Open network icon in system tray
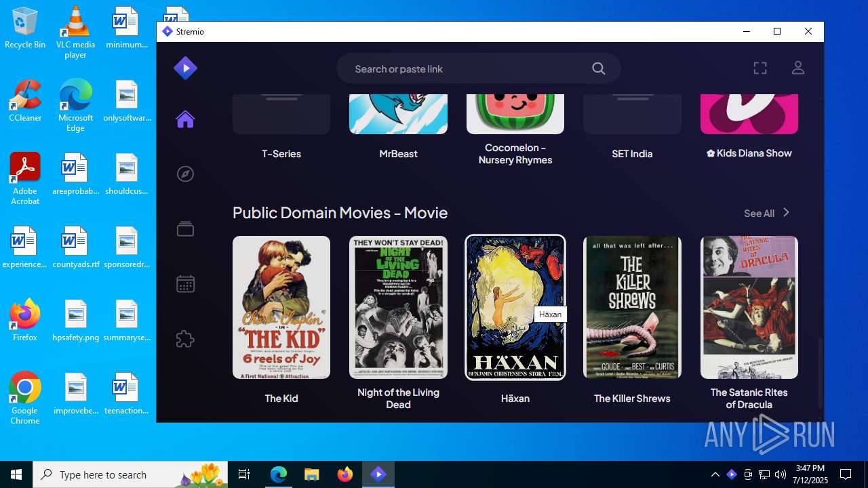This screenshot has height=488, width=868. pyautogui.click(x=764, y=474)
